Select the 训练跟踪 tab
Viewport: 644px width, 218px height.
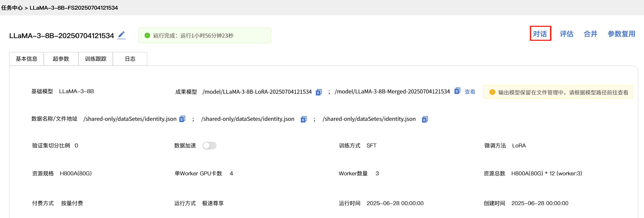click(x=96, y=59)
